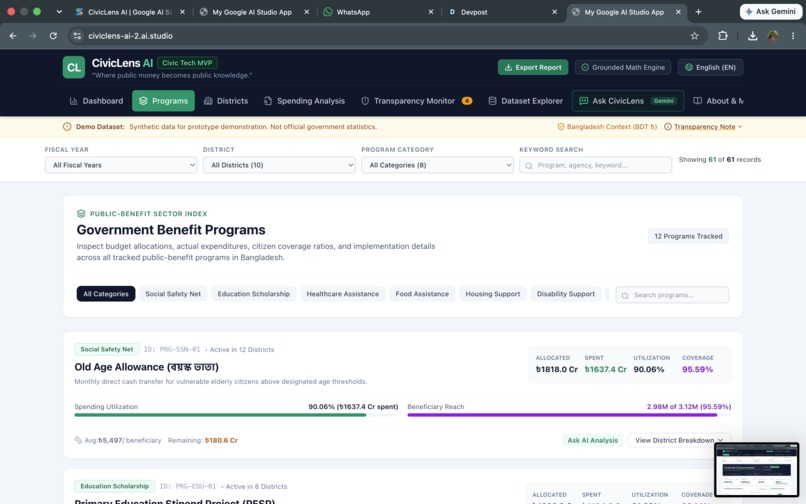Click the Spending Utilization progress bar
This screenshot has width=806, height=504.
coord(236,415)
